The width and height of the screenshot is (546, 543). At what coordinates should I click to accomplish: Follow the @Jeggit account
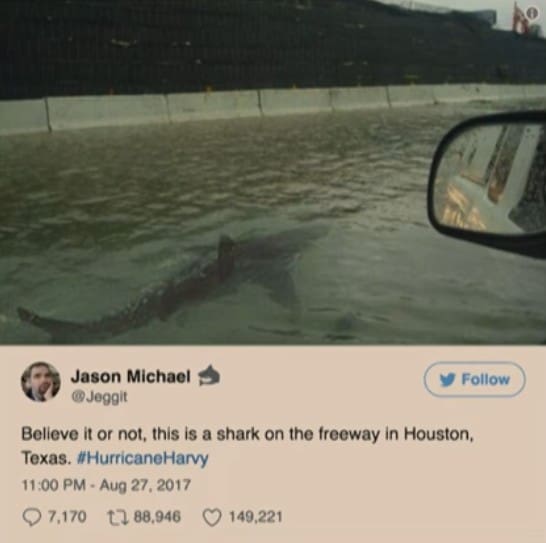click(x=474, y=379)
